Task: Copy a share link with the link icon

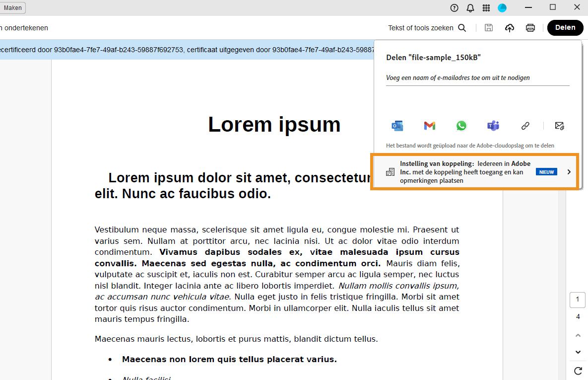Action: click(525, 126)
